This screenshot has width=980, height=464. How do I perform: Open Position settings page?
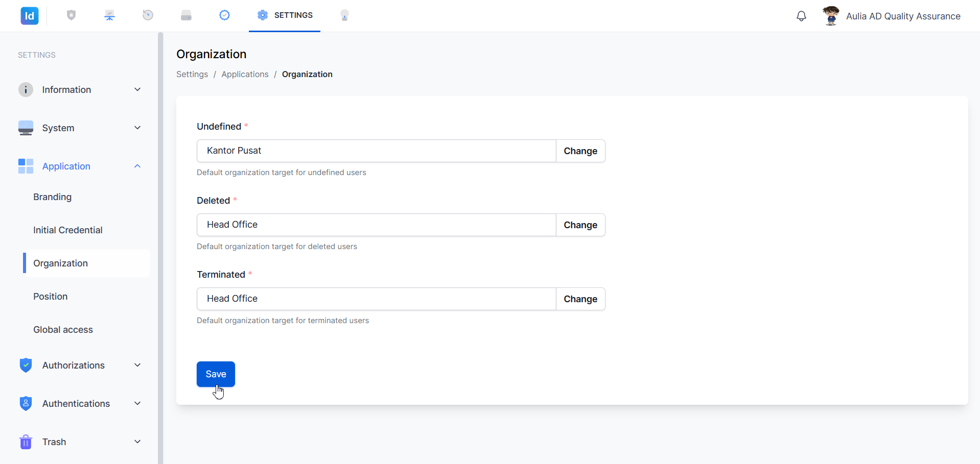point(51,297)
